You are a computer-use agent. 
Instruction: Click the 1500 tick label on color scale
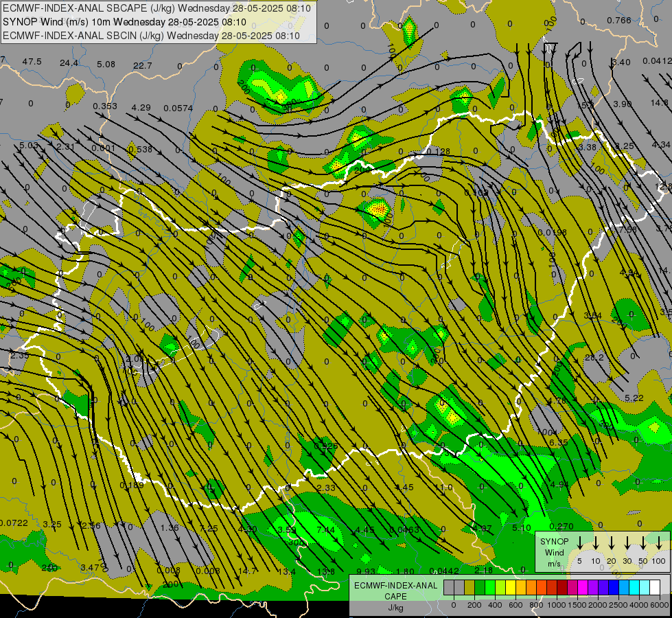pos(577,605)
